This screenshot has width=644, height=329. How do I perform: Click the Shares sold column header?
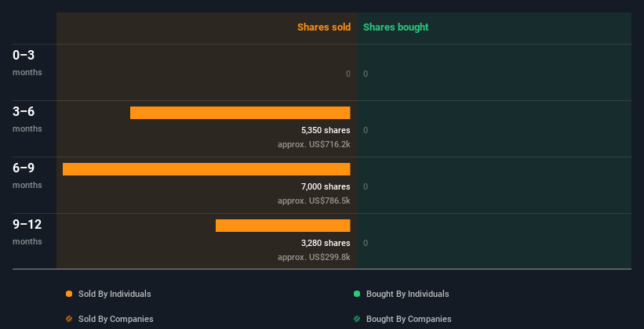tap(324, 27)
